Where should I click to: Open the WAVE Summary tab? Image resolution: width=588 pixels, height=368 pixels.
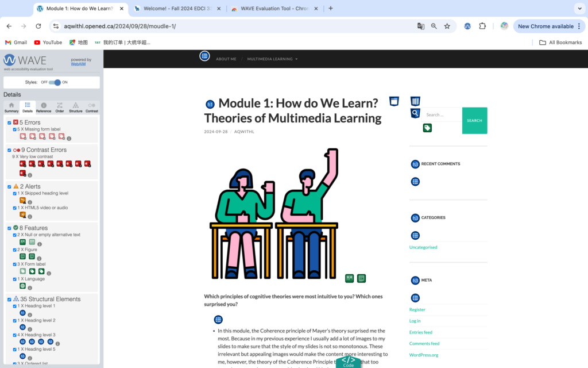pos(11,108)
